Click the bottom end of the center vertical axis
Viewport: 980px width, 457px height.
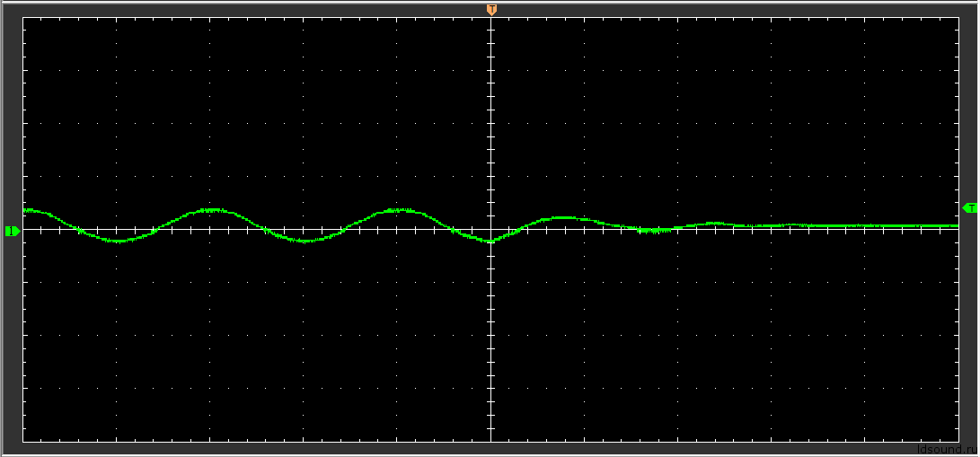point(490,441)
